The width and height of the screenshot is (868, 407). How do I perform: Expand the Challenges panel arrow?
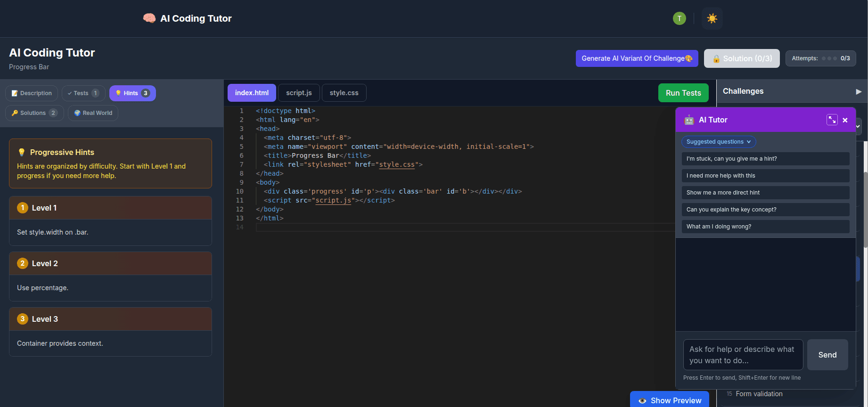[859, 91]
